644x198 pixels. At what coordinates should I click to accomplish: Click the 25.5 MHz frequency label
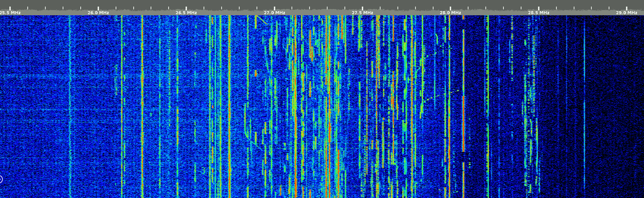point(10,12)
